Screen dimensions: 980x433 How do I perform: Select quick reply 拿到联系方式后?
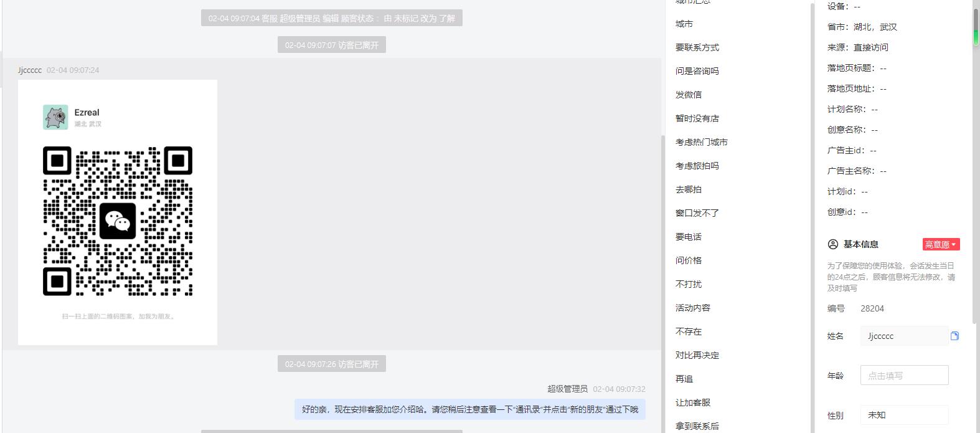pos(697,426)
